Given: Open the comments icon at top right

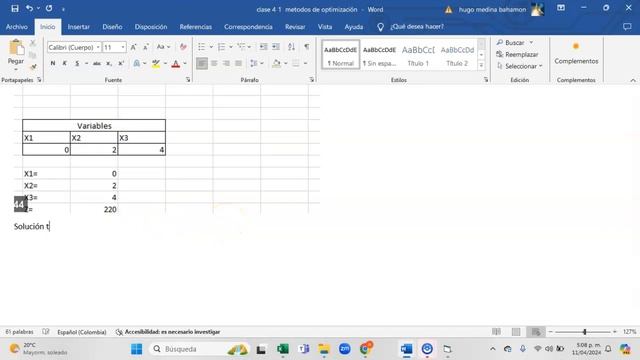Looking at the screenshot, I should tap(627, 27).
